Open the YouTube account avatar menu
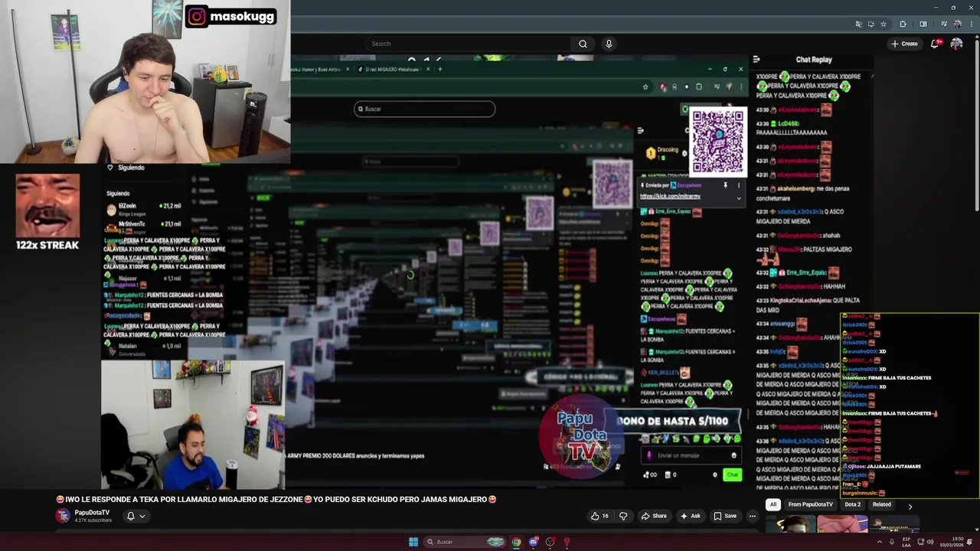The width and height of the screenshot is (980, 551). 956,44
